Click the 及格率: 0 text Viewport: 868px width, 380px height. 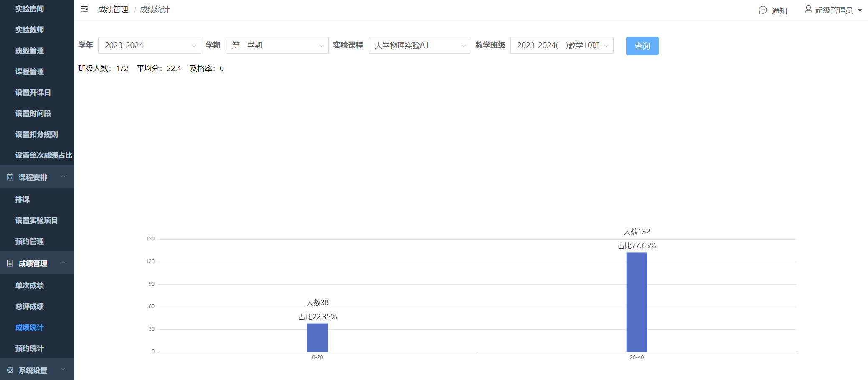point(207,69)
